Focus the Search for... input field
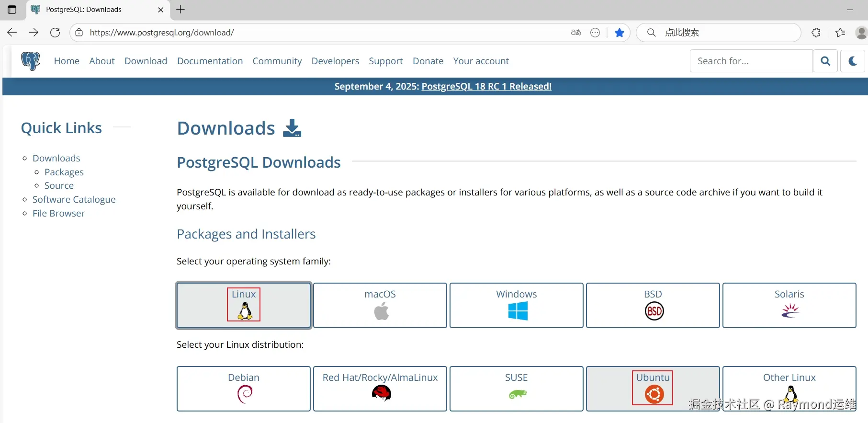The width and height of the screenshot is (868, 423). (751, 61)
